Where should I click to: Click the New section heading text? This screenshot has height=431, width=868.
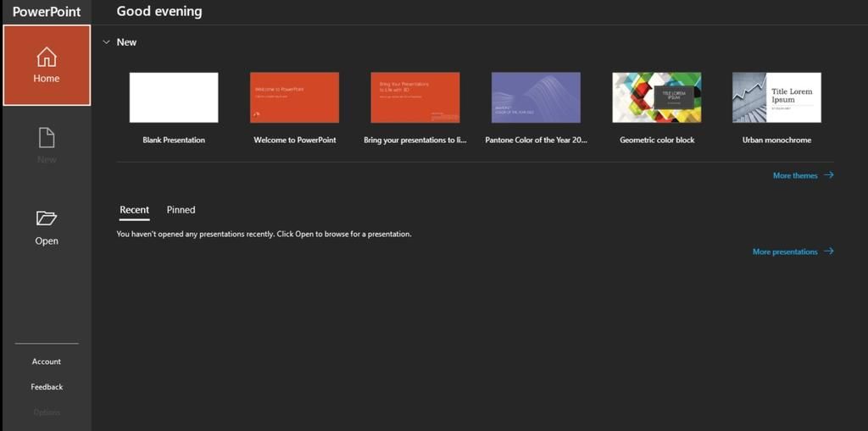click(126, 42)
